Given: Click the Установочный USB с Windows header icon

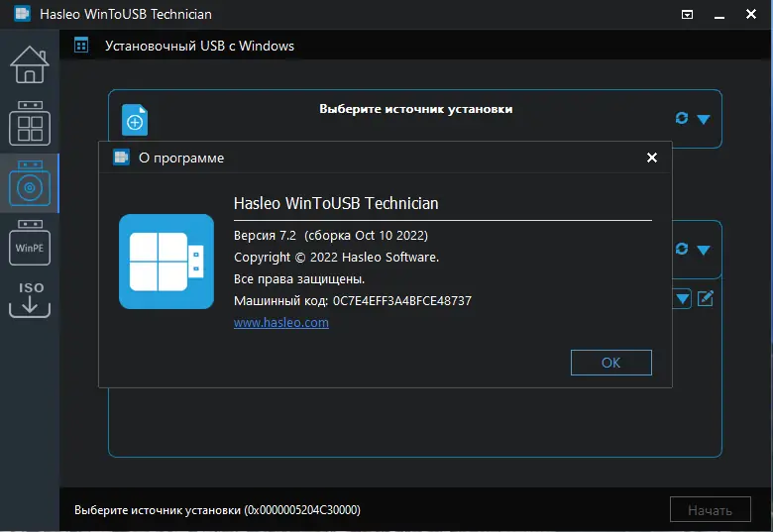Looking at the screenshot, I should (81, 46).
